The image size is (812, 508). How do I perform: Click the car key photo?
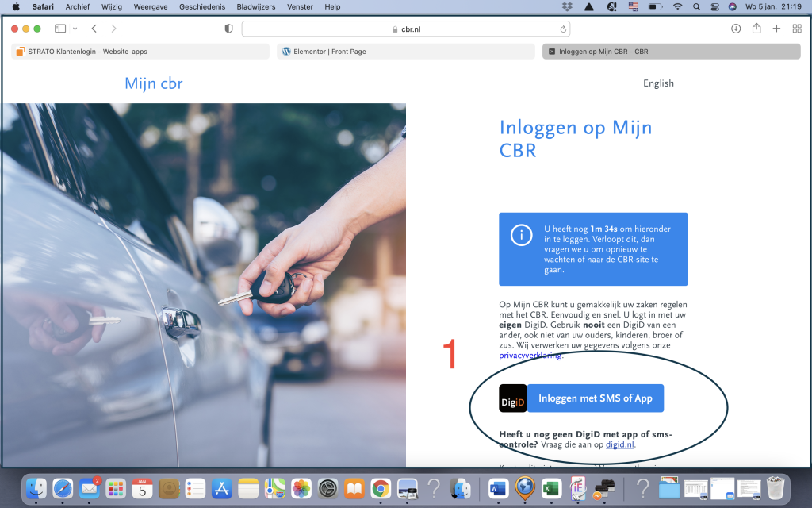(x=204, y=285)
